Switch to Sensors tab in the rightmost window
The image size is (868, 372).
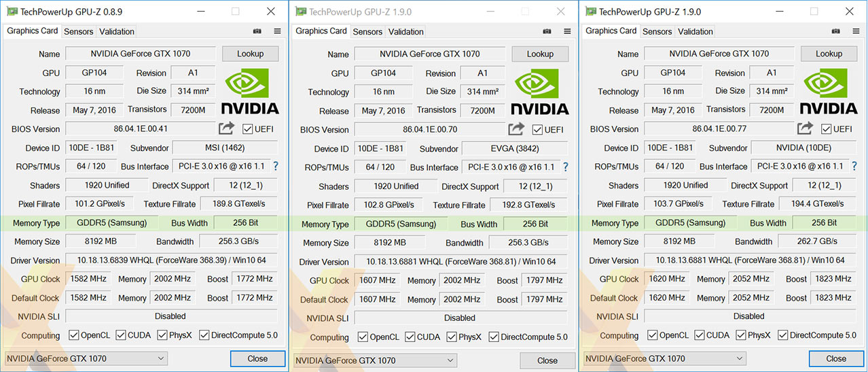tap(657, 31)
